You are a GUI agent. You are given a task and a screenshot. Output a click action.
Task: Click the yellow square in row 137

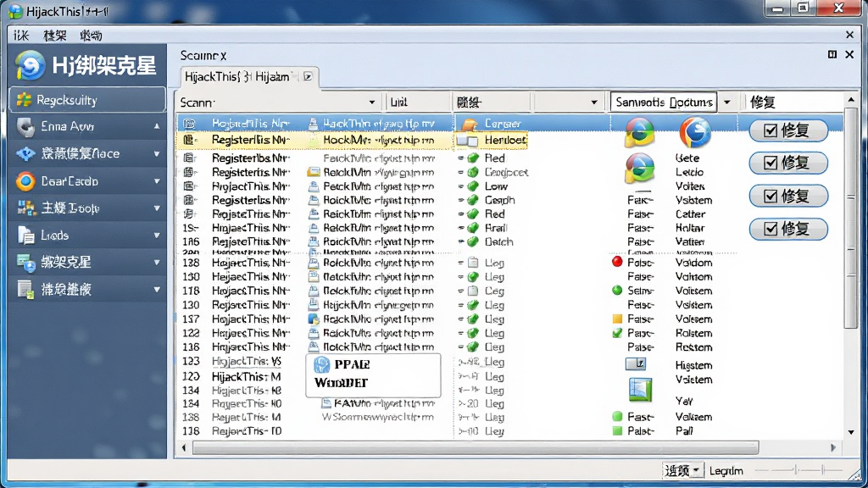[x=617, y=319]
